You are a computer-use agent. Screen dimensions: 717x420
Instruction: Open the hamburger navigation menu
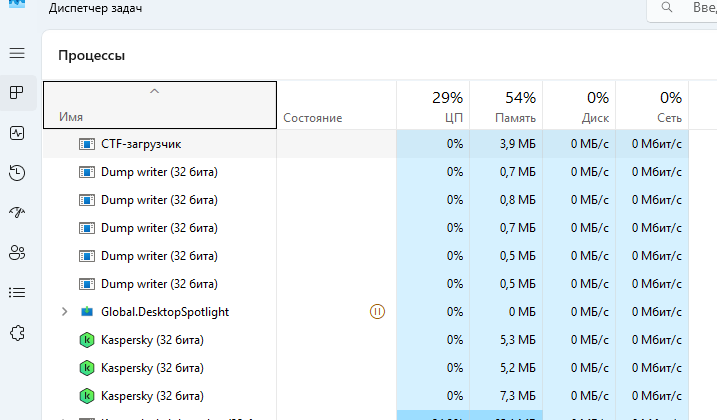pos(17,53)
